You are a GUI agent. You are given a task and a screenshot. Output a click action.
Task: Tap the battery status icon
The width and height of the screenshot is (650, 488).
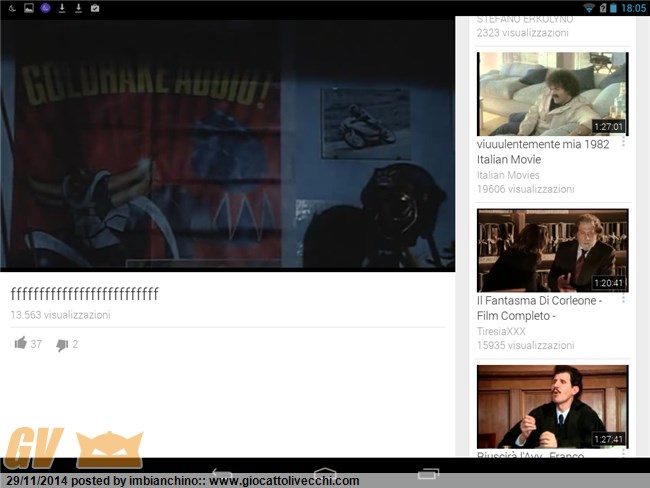613,8
